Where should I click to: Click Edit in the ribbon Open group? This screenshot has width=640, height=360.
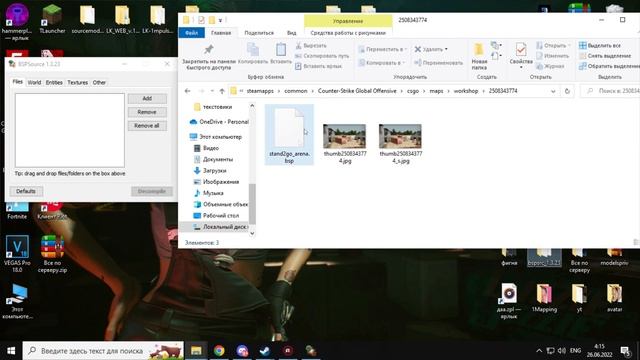click(552, 56)
